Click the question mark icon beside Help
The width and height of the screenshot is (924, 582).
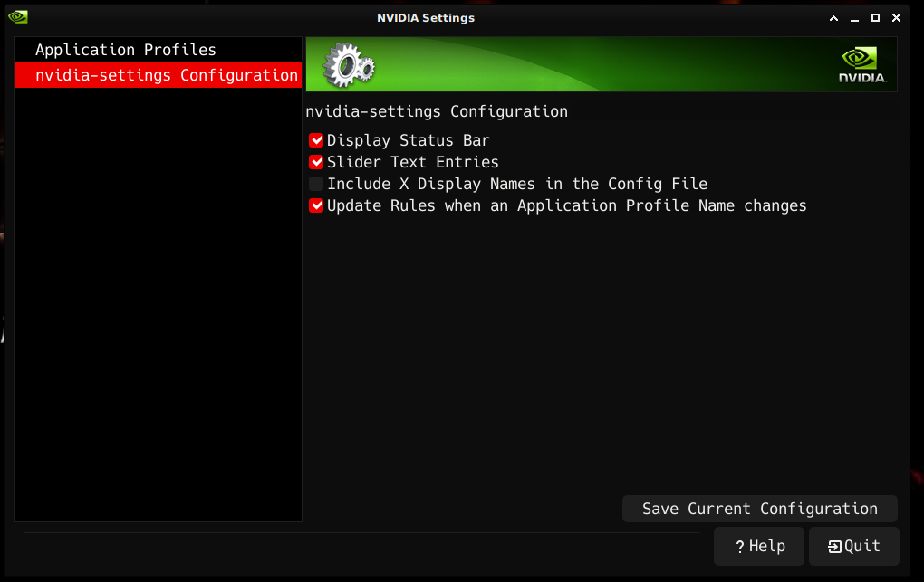point(740,547)
